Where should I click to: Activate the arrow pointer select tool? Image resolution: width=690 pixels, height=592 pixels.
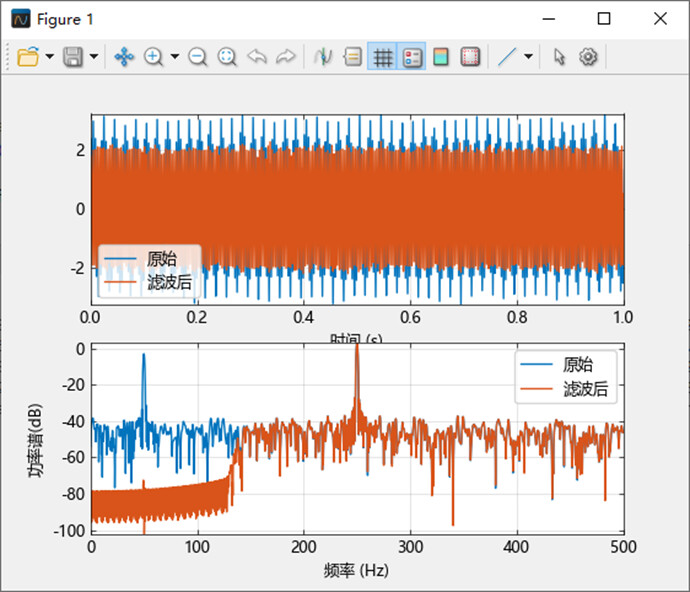(x=559, y=57)
